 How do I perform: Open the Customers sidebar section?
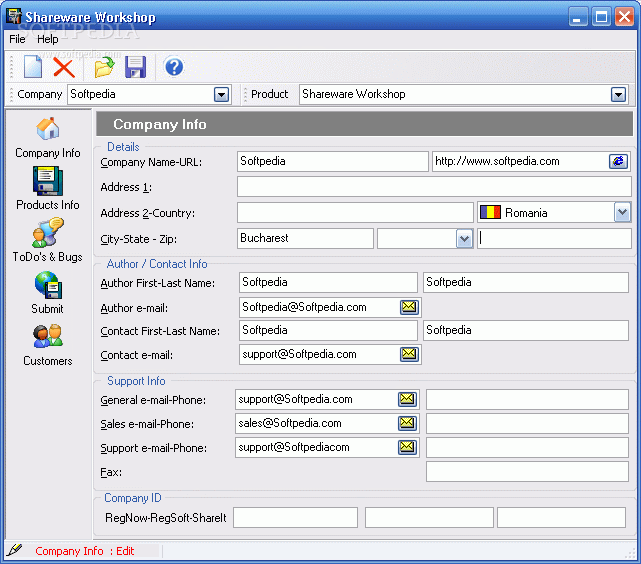click(x=48, y=345)
